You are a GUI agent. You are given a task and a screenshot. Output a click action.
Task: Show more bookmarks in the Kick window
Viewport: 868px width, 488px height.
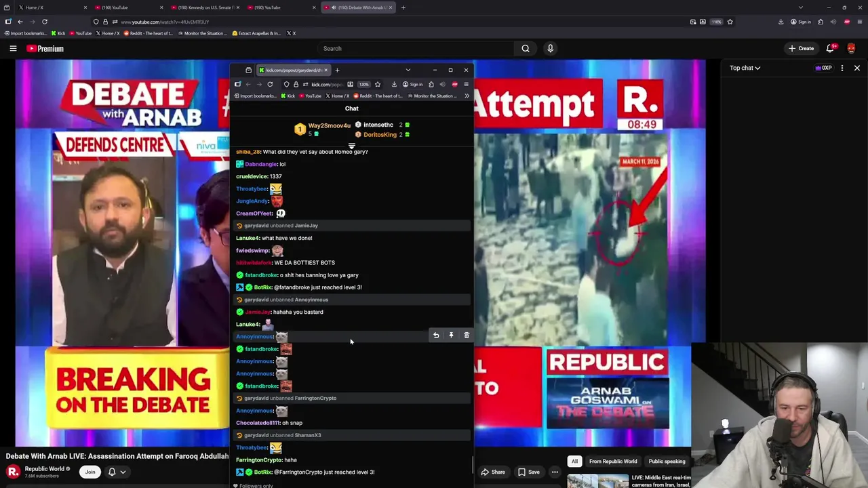[467, 96]
